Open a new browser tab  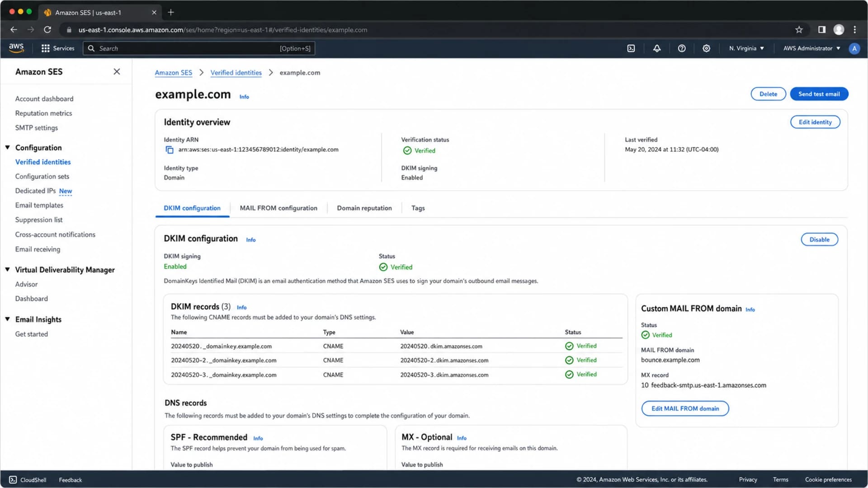pyautogui.click(x=171, y=12)
